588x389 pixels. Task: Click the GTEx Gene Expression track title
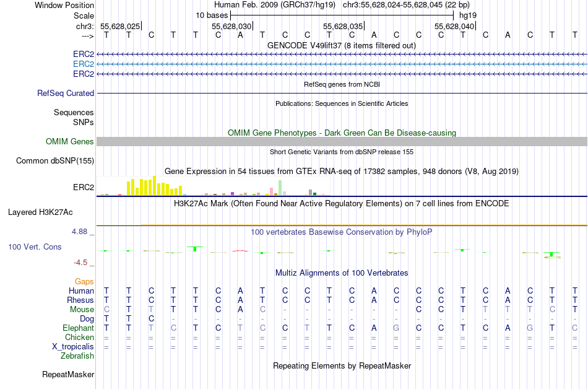(342, 172)
